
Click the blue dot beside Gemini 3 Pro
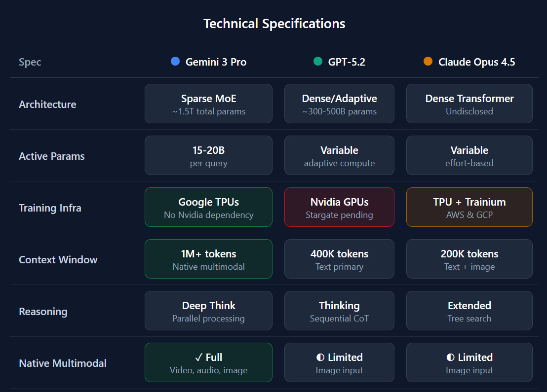tap(175, 61)
